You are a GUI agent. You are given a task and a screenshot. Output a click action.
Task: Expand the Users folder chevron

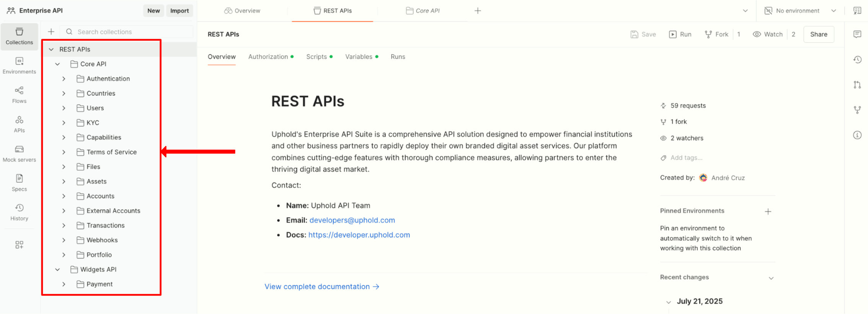pos(64,108)
